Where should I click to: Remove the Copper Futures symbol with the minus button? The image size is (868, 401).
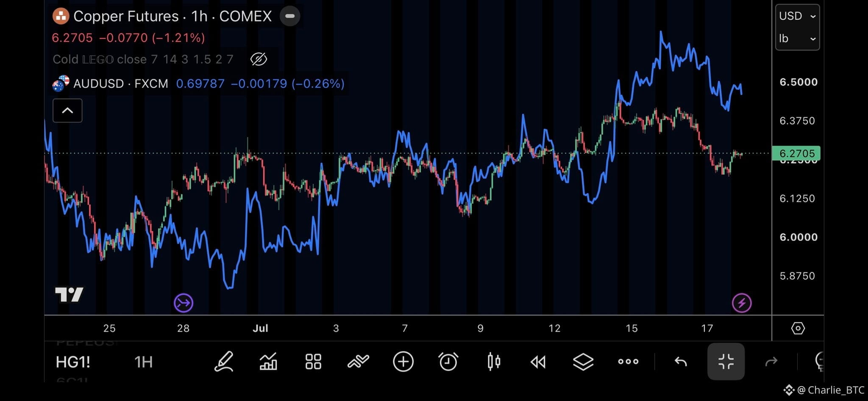[x=290, y=16]
